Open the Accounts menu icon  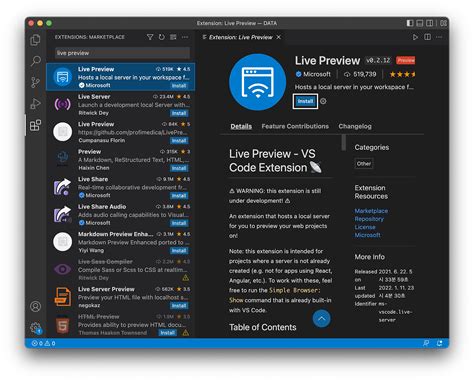click(35, 306)
